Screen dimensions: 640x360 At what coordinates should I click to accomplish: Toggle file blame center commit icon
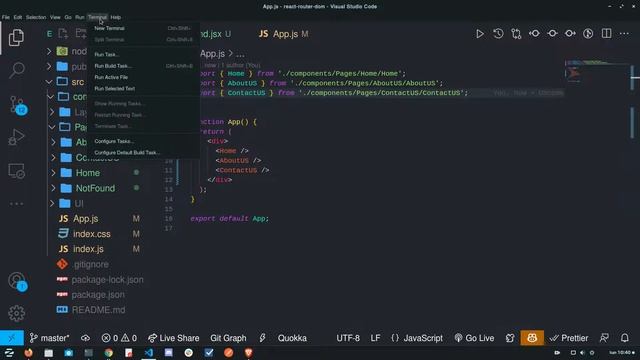tap(552, 33)
